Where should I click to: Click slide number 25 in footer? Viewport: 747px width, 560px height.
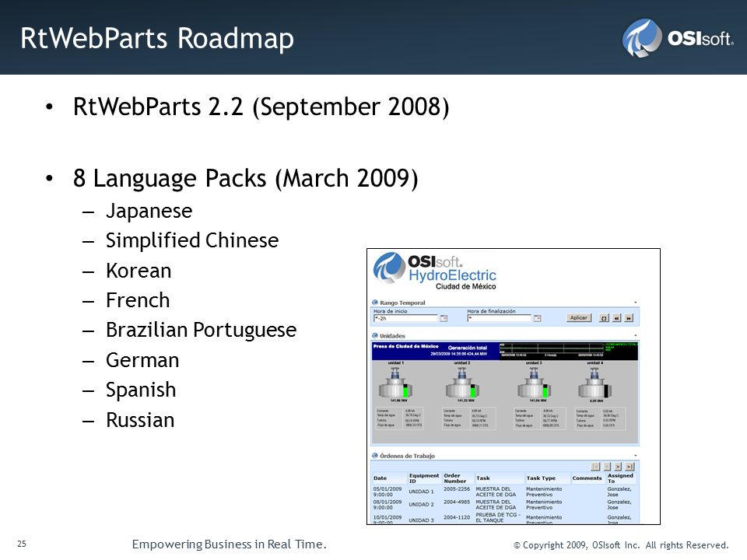22,544
